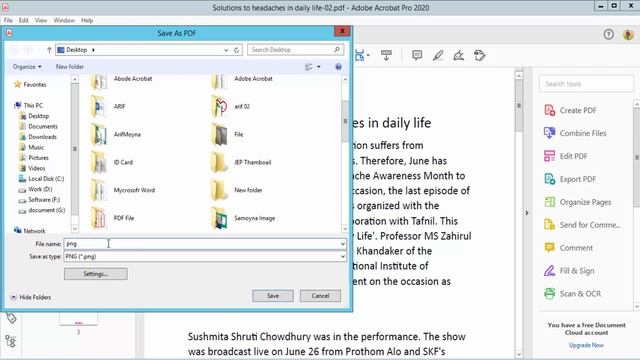
Task: Open the Comment tool
Action: 569,247
